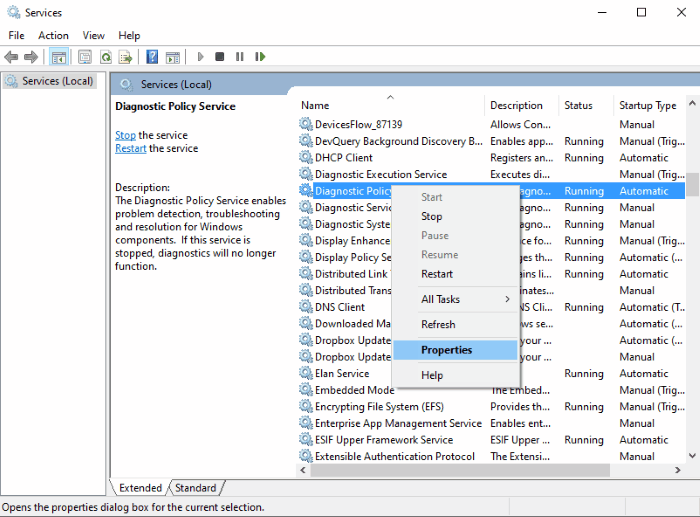Switch to the Extended tab
This screenshot has height=517, width=700.
coord(140,488)
